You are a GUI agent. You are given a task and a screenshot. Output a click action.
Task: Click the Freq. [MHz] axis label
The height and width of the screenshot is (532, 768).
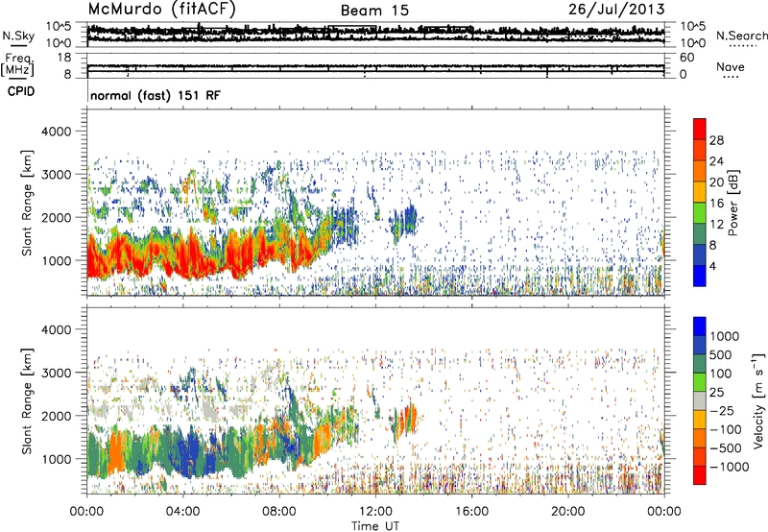point(17,64)
